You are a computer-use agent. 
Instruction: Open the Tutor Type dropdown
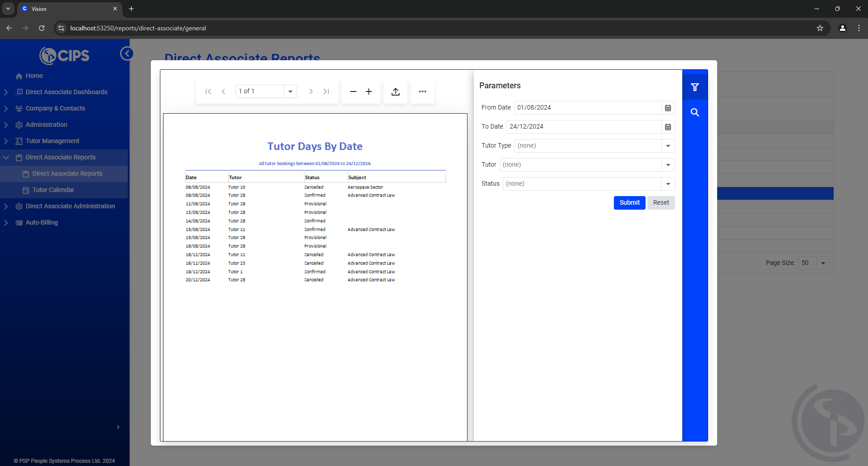pyautogui.click(x=668, y=146)
